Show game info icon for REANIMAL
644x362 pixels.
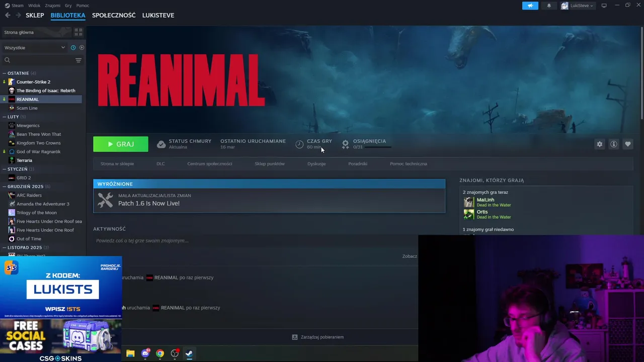pos(614,144)
